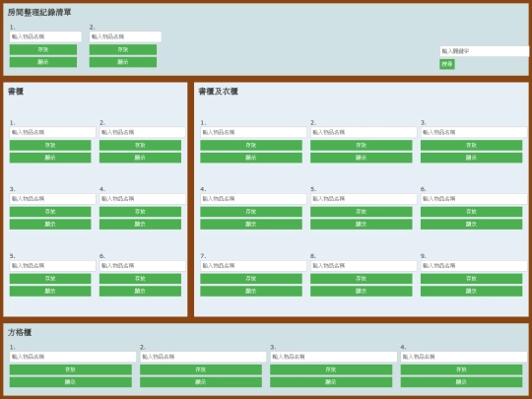This screenshot has width=532, height=399.
Task: Click 存放 for slot 2 in 書櫃 panel
Action: 140,145
